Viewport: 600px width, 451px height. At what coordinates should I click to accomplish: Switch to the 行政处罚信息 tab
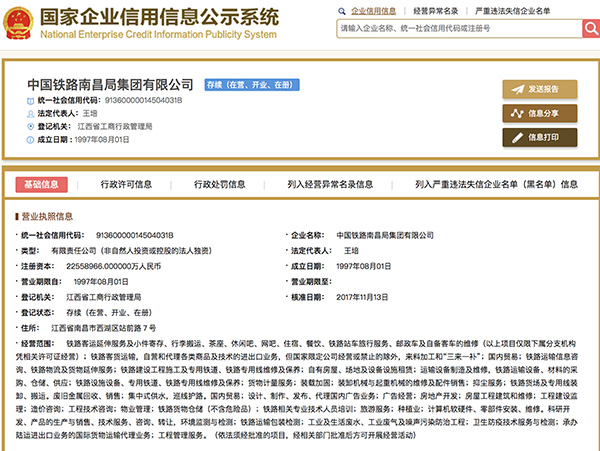(220, 185)
